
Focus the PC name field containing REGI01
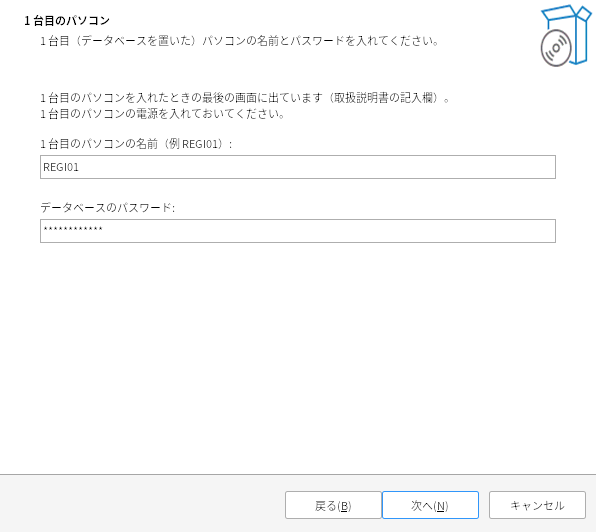coord(298,167)
